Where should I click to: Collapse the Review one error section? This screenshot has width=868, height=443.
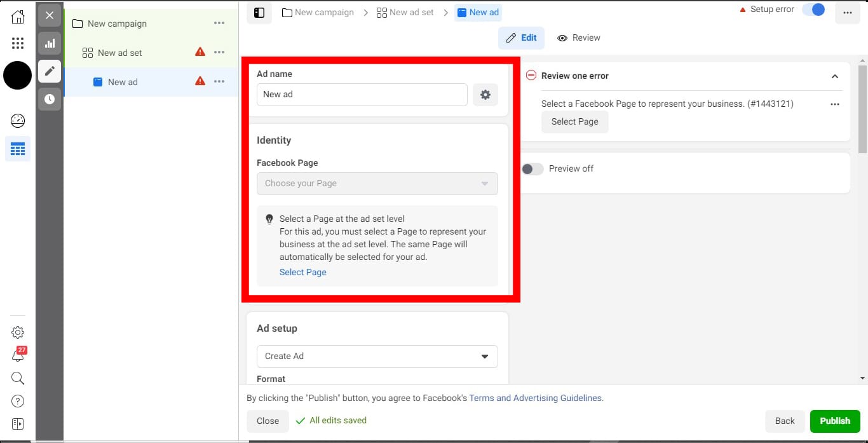coord(835,76)
